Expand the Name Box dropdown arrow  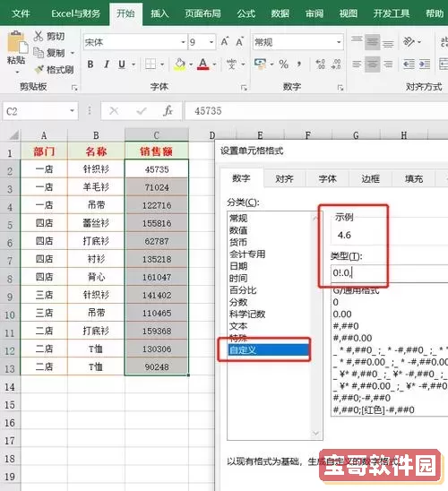click(72, 111)
